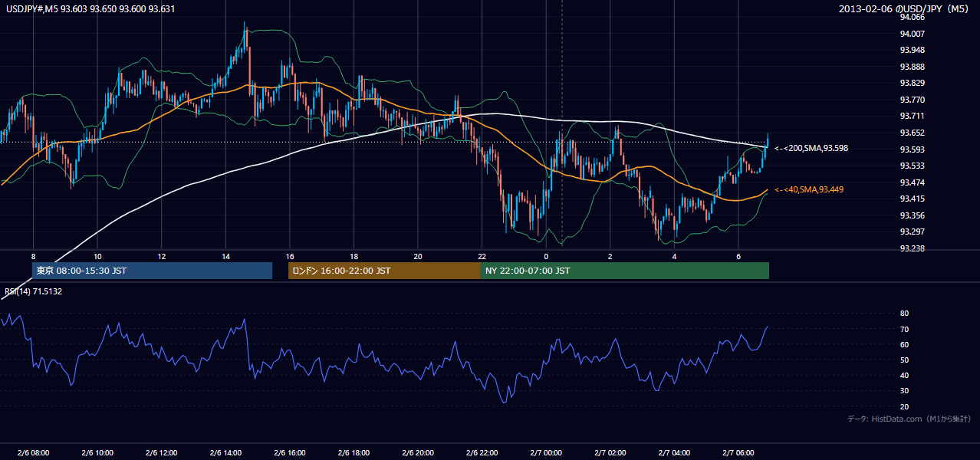The width and height of the screenshot is (980, 460).
Task: Click the 93.533 price axis label
Action: coord(912,166)
